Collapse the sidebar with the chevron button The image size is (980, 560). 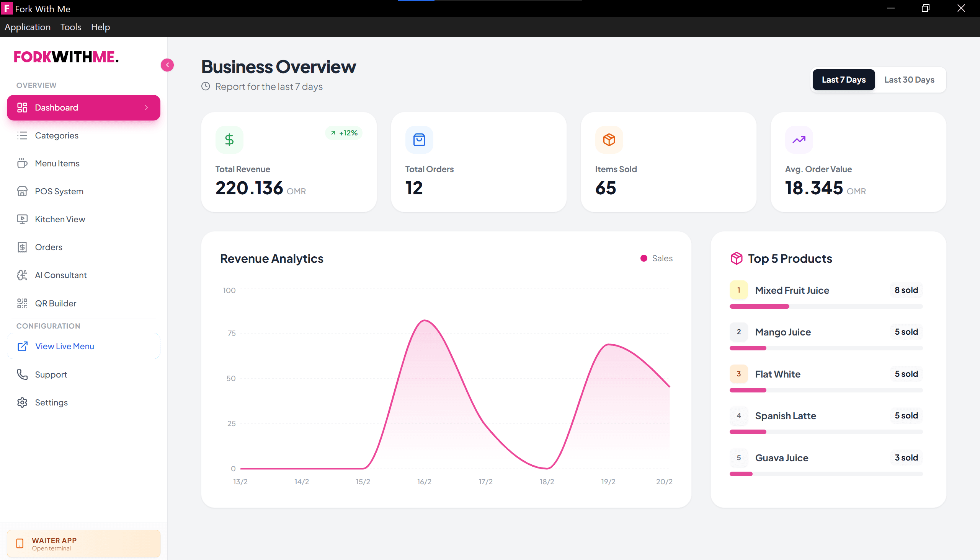pos(167,65)
